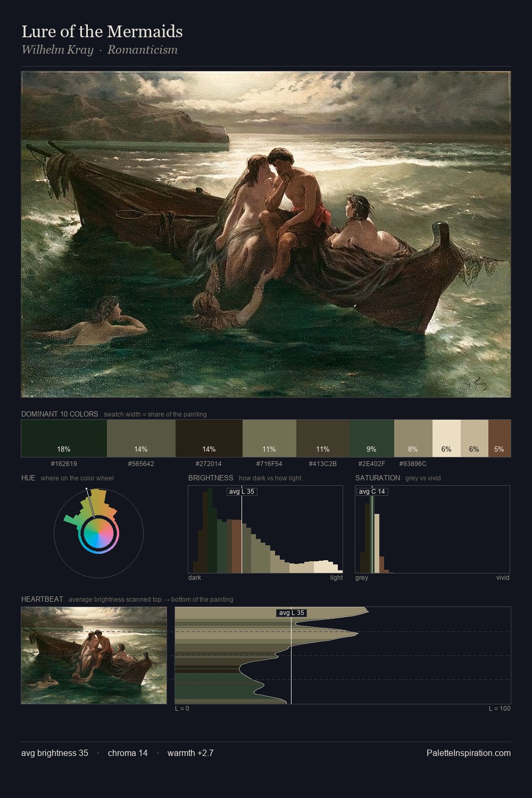The width and height of the screenshot is (532, 798).
Task: Click the hue color wheel chart
Action: coord(98,533)
